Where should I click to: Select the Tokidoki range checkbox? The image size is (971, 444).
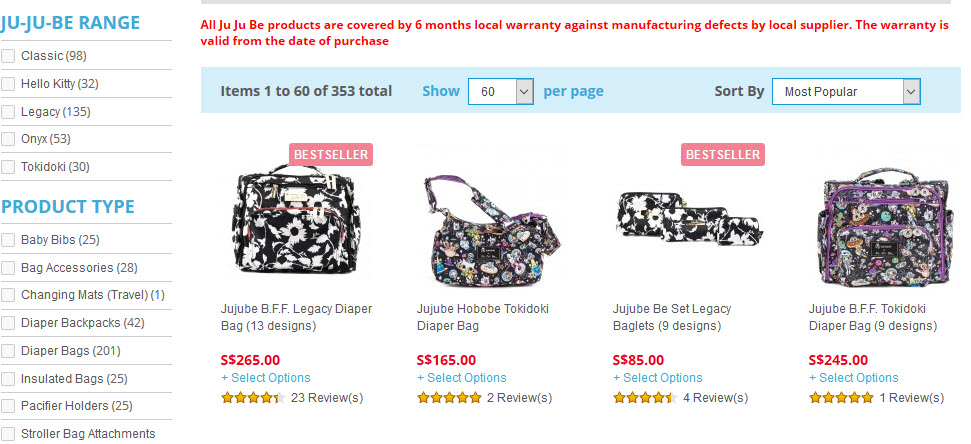8,167
